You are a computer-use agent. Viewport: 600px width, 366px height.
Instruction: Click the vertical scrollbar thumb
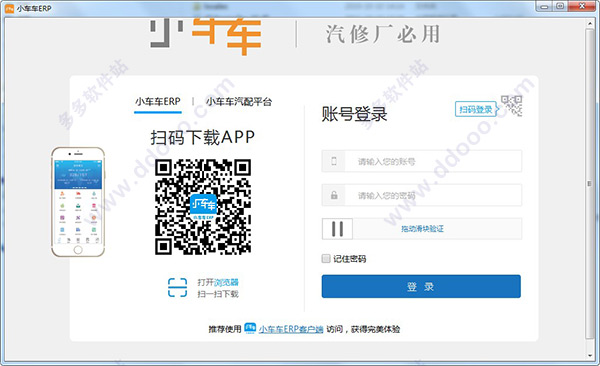tap(590, 184)
